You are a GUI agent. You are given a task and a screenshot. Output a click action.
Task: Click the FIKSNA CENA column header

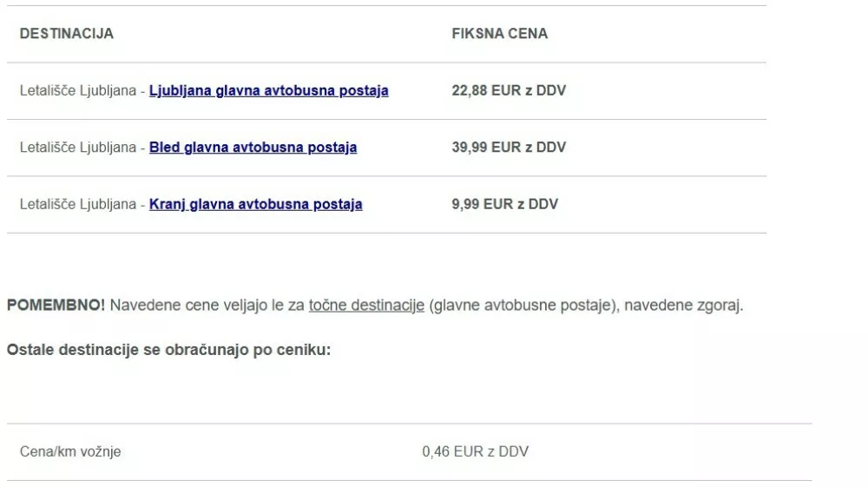pyautogui.click(x=500, y=34)
